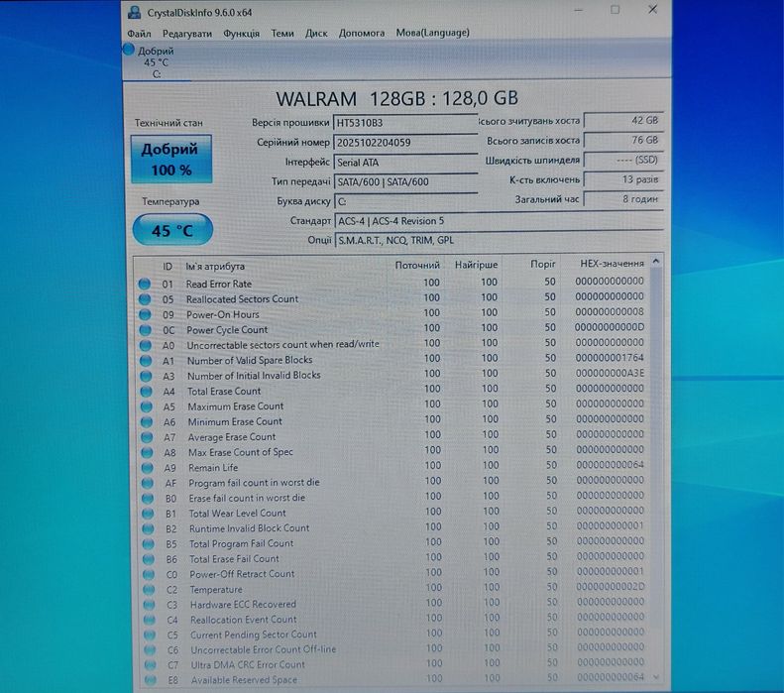Click the status dot for Reallocated Sectors Count
The image size is (784, 693).
tap(145, 299)
